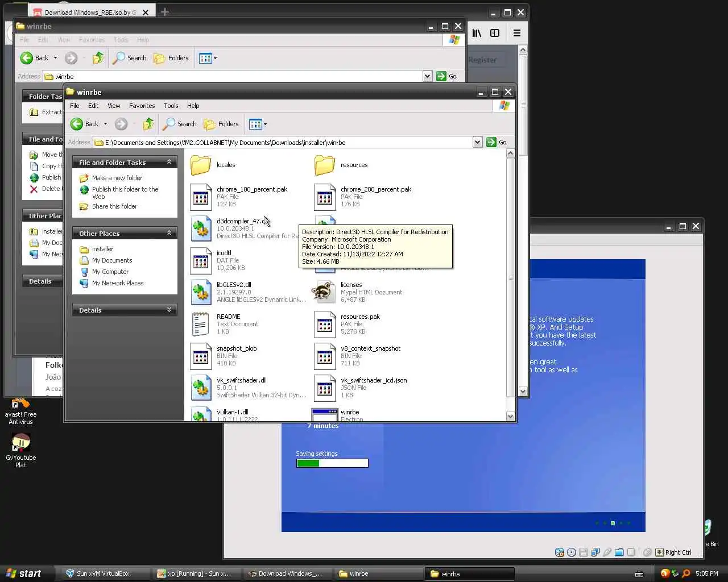The height and width of the screenshot is (582, 728).
Task: Click Go button next to front address bar
Action: tap(497, 142)
